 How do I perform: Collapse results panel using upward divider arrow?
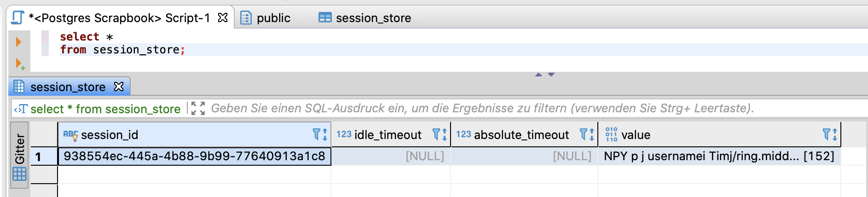[x=538, y=74]
